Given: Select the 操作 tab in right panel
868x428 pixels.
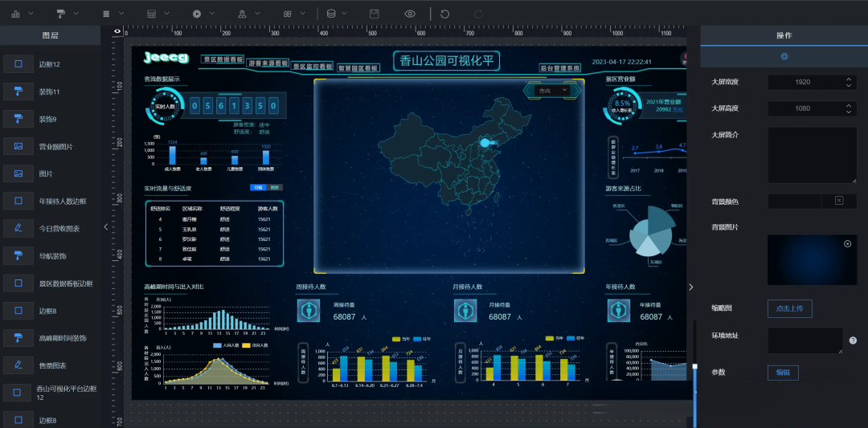Looking at the screenshot, I should click(784, 35).
